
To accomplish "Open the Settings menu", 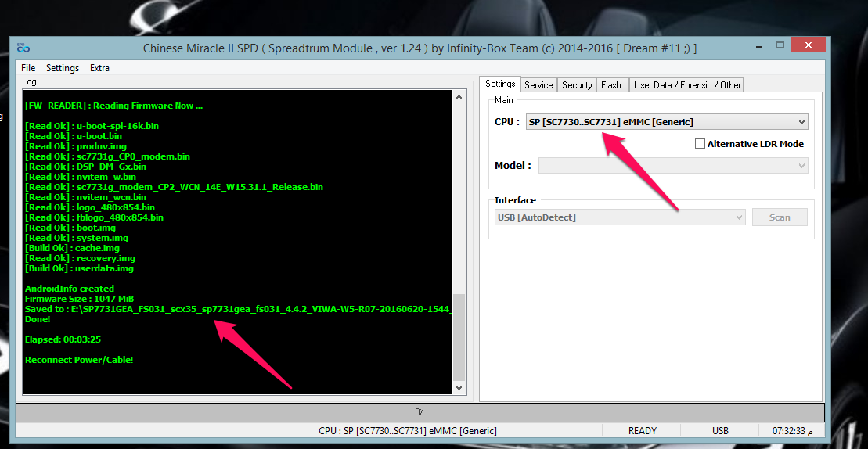I will click(63, 68).
